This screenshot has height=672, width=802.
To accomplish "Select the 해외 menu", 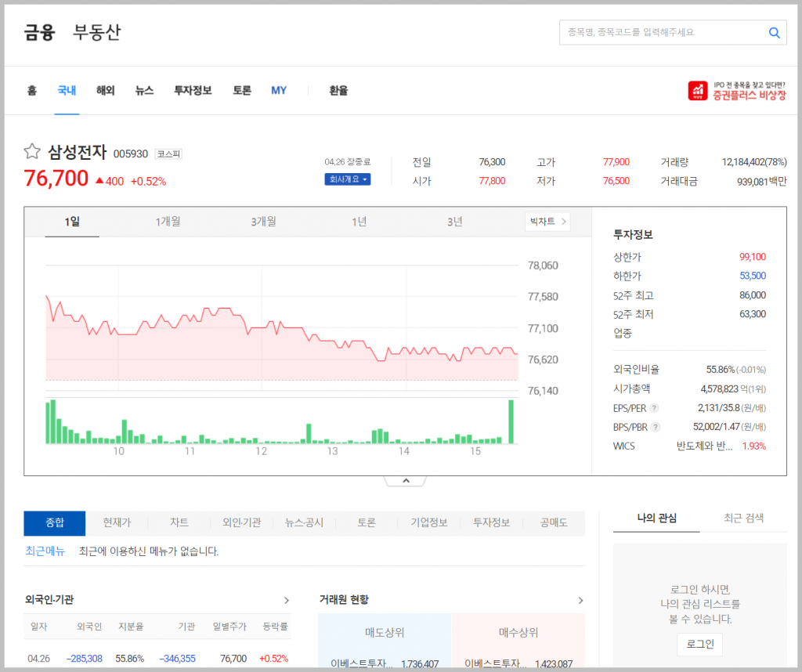I will [106, 91].
